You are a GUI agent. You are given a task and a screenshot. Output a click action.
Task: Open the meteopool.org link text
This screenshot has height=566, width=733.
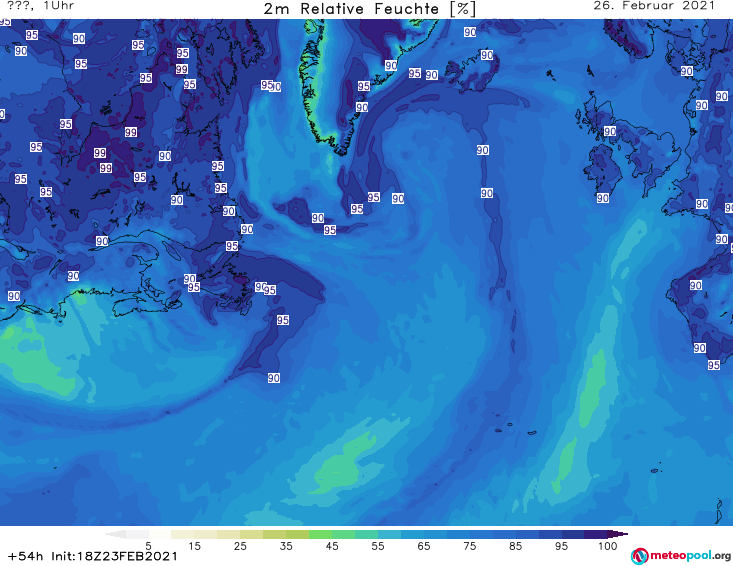(x=690, y=556)
